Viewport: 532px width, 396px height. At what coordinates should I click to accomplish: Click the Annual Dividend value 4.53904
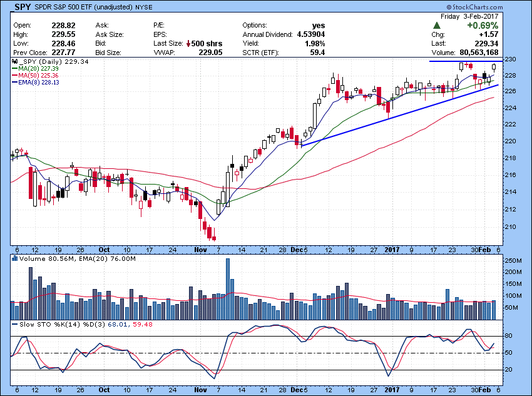(x=311, y=34)
